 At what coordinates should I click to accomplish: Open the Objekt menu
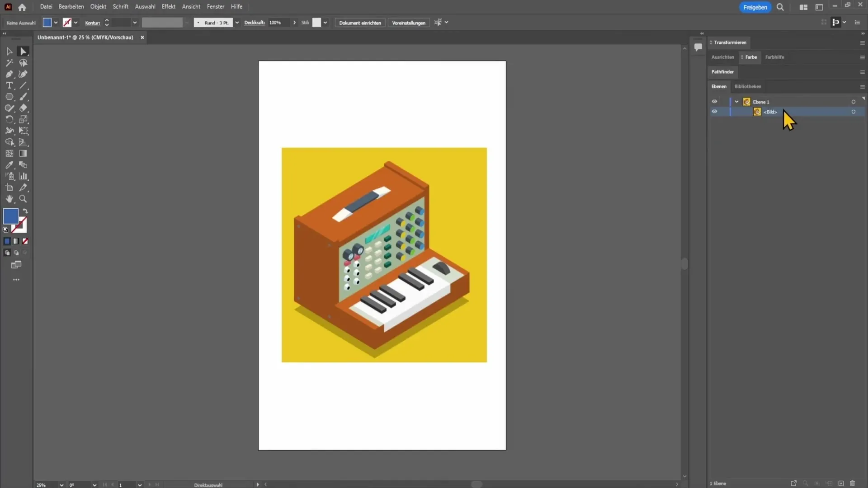tap(98, 7)
